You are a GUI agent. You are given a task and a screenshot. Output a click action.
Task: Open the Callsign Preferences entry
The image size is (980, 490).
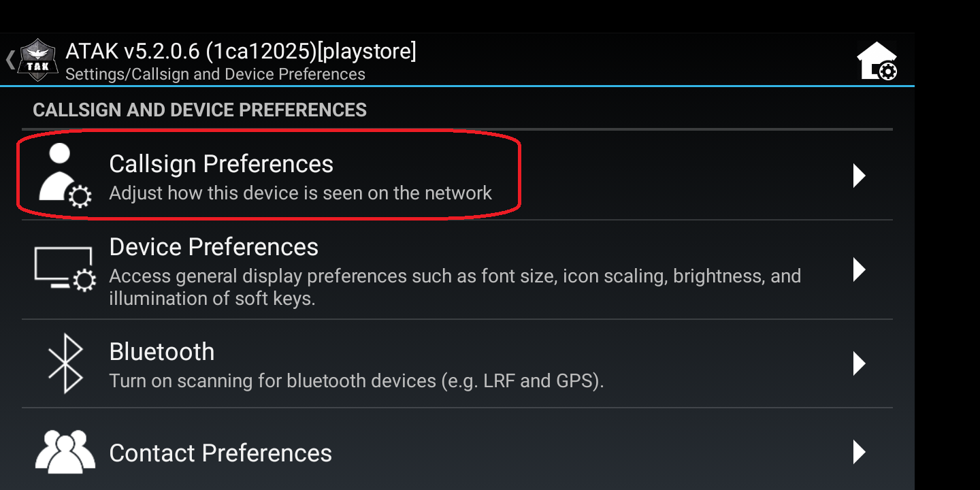click(221, 164)
